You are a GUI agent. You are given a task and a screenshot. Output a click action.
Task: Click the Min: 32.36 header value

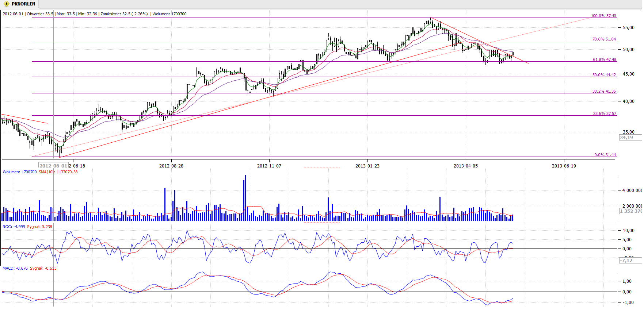(88, 14)
